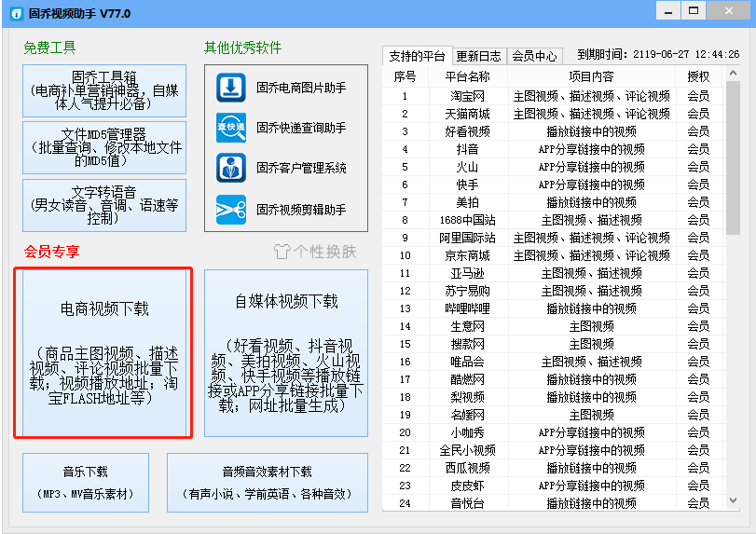Open the 音乐下载 feature
Screen dimensions: 756x534
tap(86, 483)
